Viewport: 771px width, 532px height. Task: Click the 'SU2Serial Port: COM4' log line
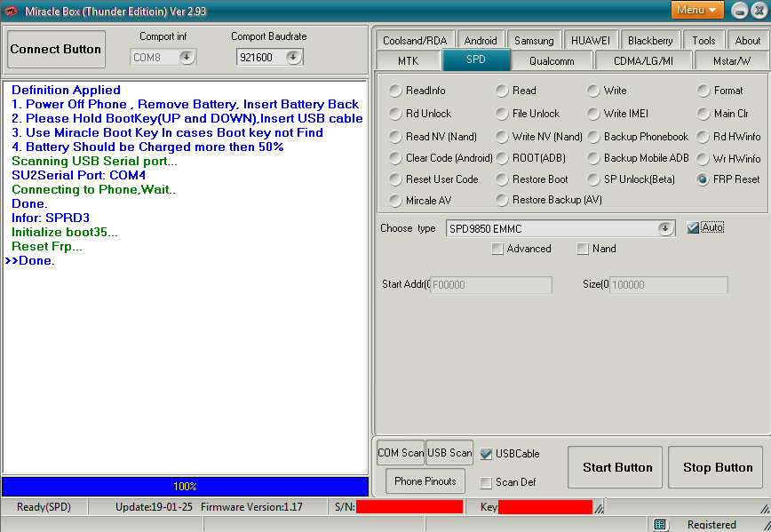pyautogui.click(x=79, y=175)
